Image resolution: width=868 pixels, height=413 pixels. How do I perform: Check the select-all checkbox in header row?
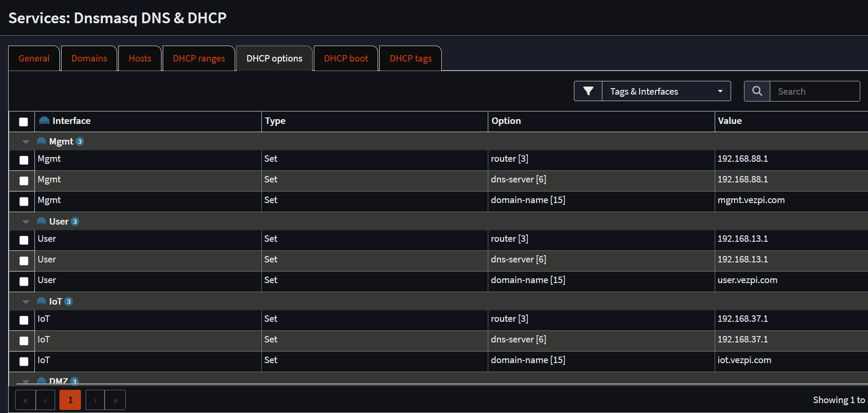(22, 122)
